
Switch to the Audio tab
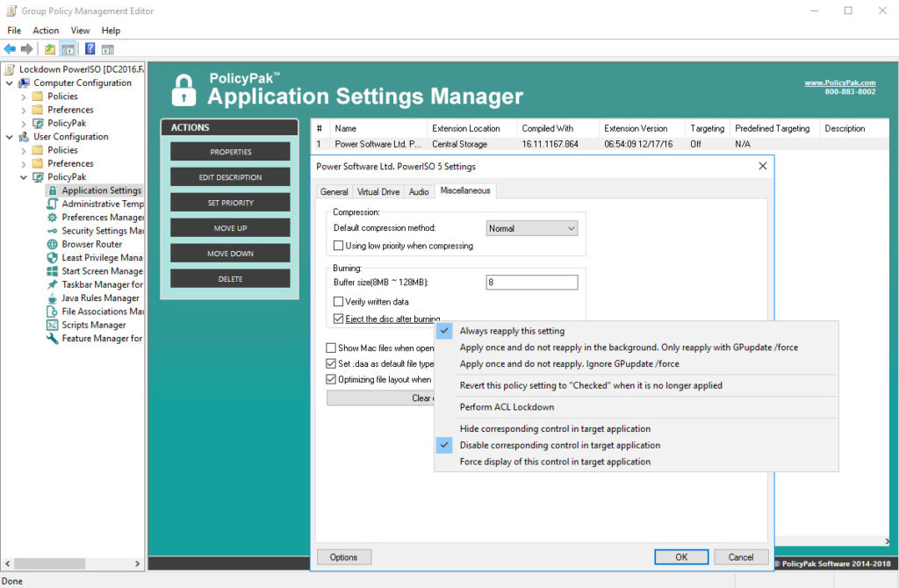[419, 192]
